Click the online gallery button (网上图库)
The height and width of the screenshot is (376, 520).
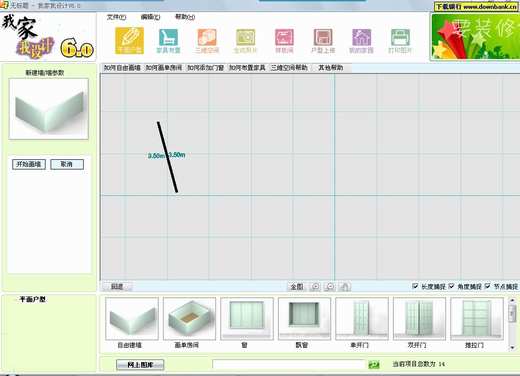pyautogui.click(x=140, y=365)
